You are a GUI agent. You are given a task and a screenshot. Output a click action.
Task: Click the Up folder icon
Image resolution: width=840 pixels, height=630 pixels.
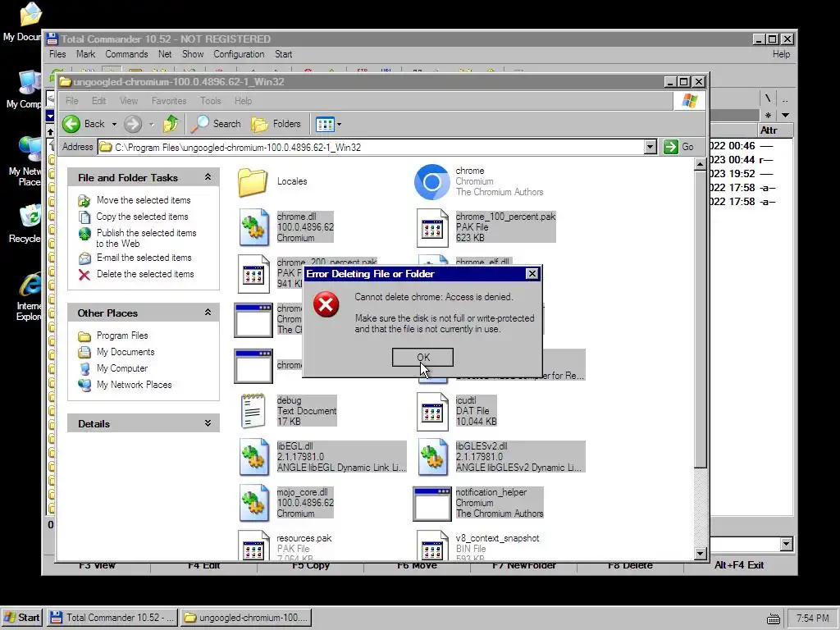[x=171, y=124]
